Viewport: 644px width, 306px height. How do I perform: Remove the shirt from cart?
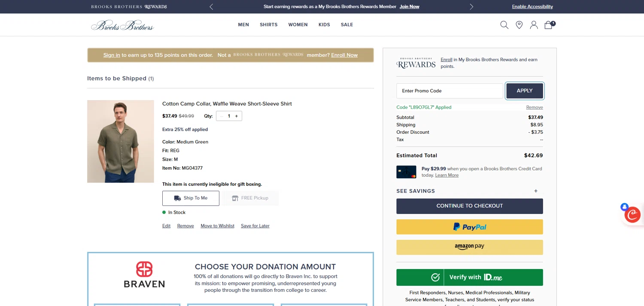(x=185, y=226)
